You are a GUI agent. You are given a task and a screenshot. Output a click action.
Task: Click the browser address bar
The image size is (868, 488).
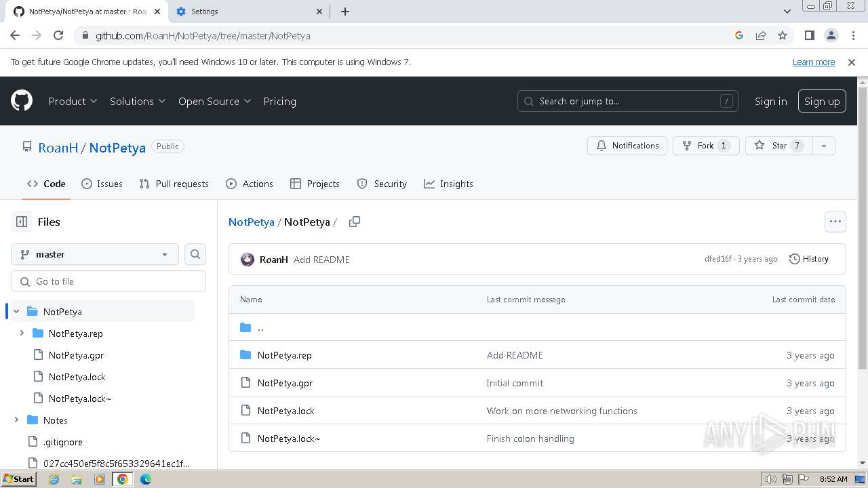coord(407,35)
